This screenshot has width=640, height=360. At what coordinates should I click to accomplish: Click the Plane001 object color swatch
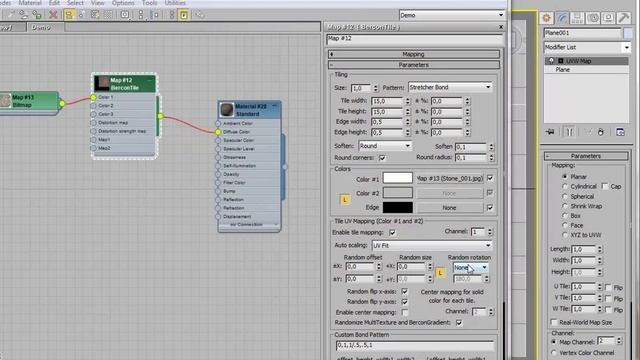tap(629, 33)
